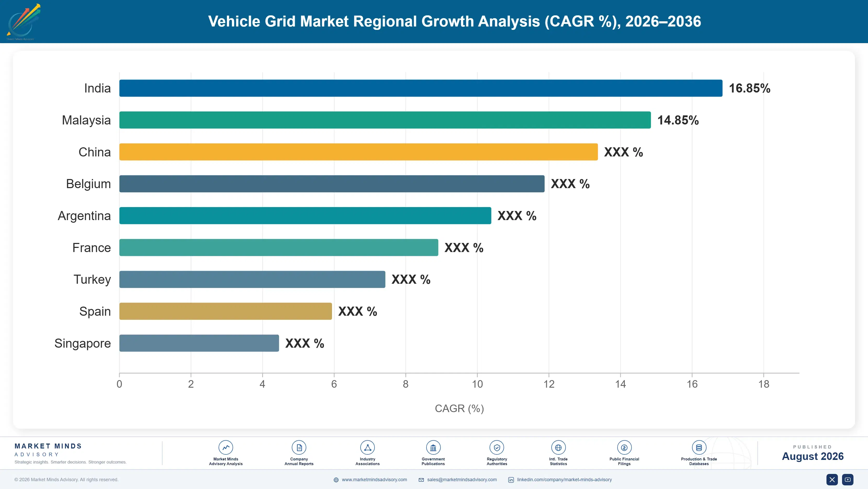
Task: Click the India axis label
Action: (x=97, y=88)
